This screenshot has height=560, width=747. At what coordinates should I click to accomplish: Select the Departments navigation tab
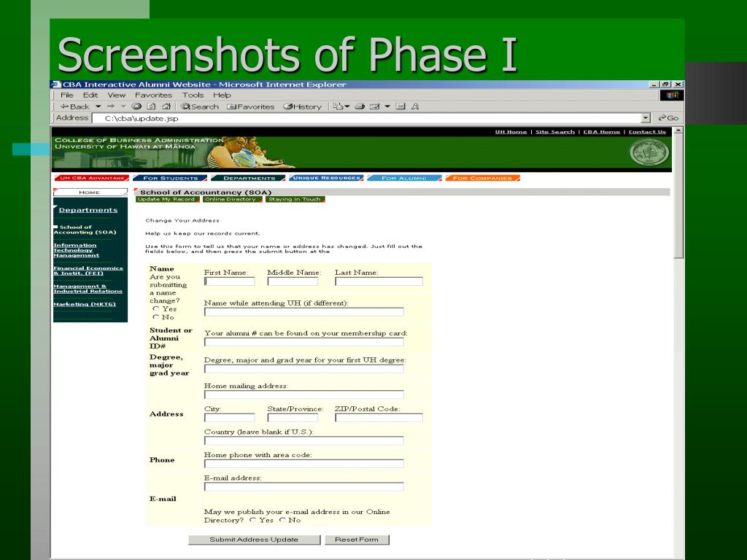click(x=248, y=178)
